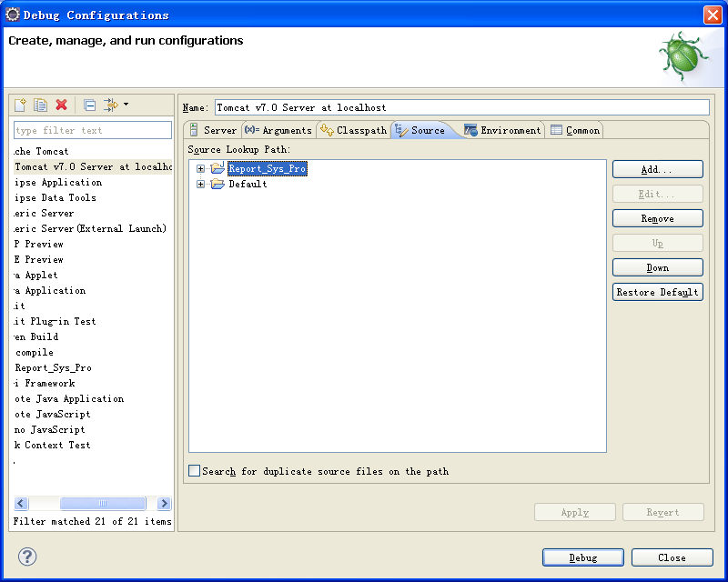Expand the Default source lookup node
Viewport: 728px width, 582px height.
click(200, 185)
